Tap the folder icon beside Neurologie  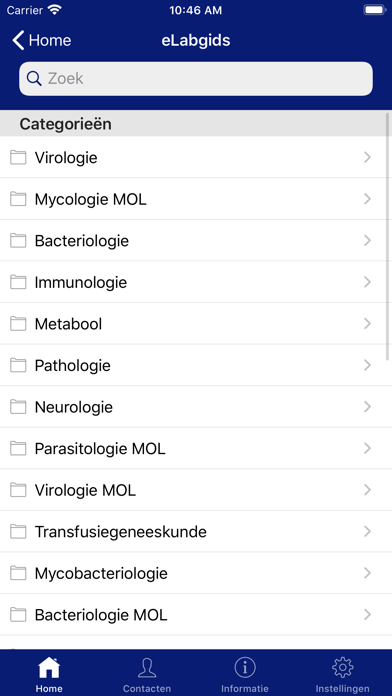pos(18,407)
